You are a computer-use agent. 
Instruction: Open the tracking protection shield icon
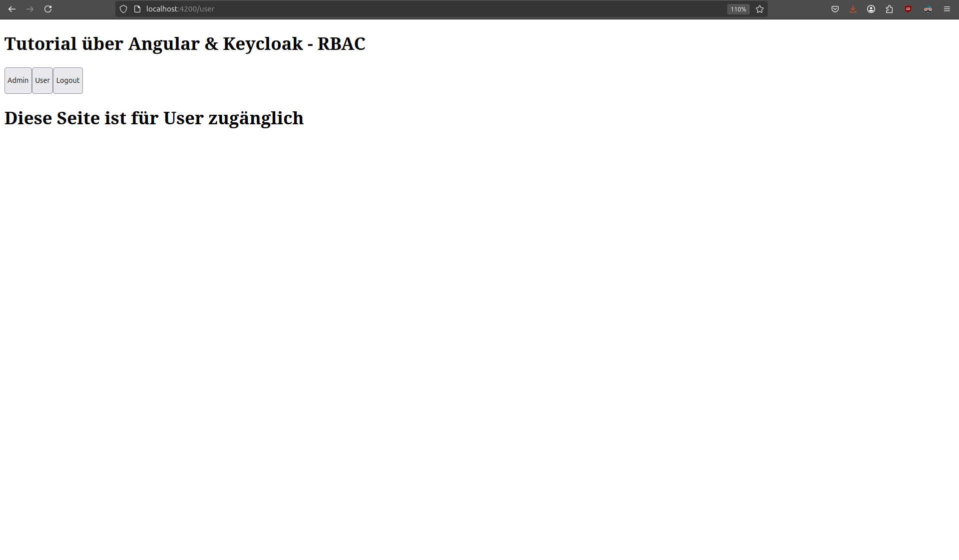point(123,9)
